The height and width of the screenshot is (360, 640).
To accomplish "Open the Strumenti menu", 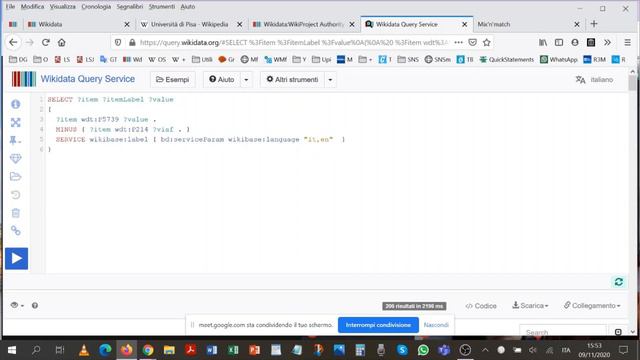I will [162, 7].
